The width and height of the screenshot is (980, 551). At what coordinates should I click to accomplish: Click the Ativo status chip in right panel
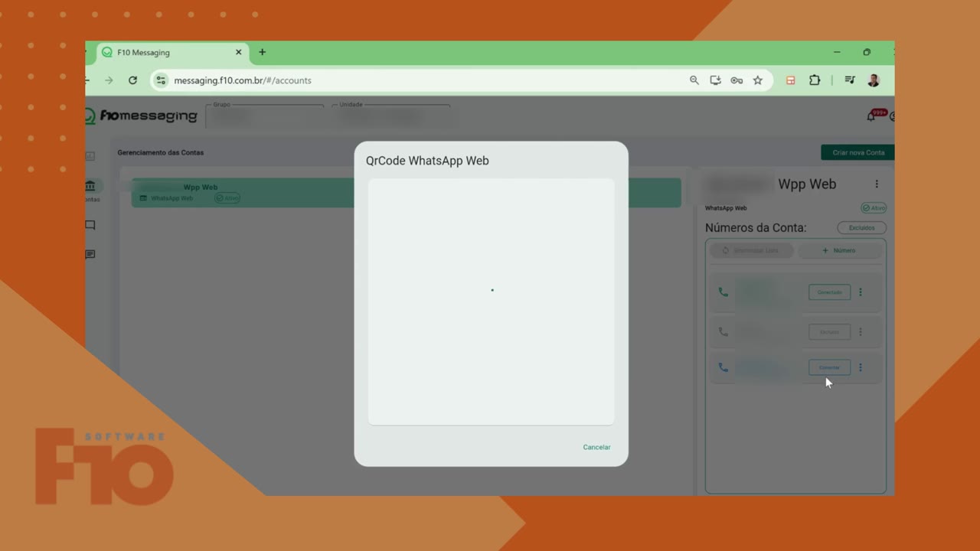point(874,208)
